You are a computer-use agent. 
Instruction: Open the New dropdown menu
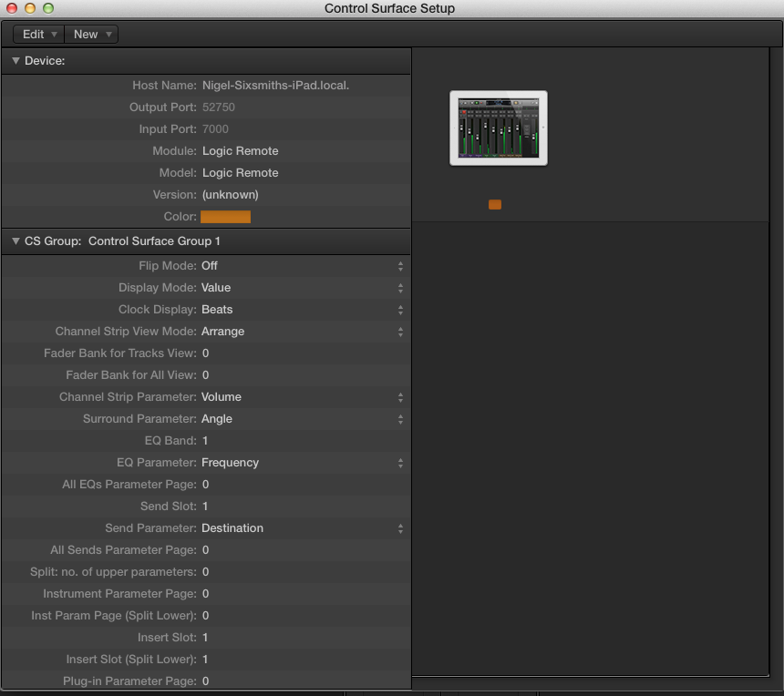91,35
